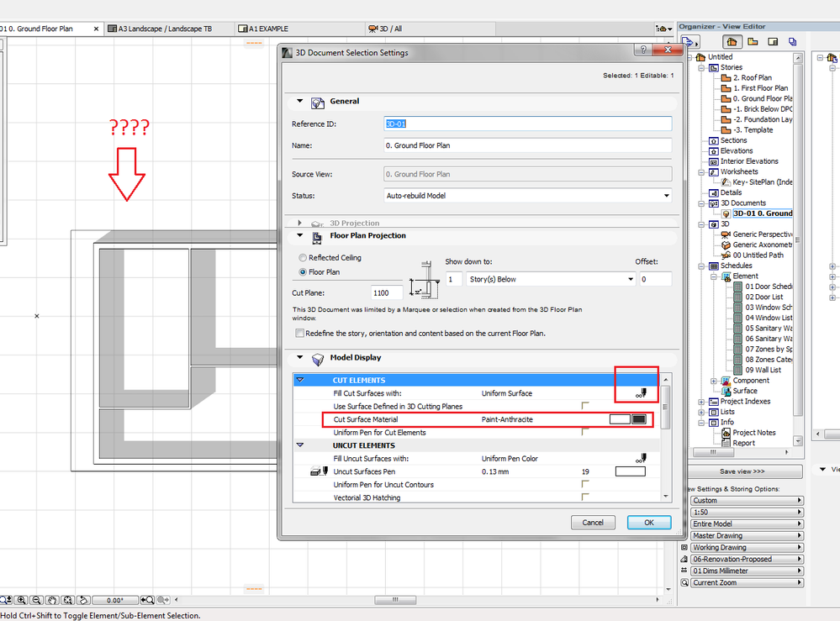Open the 1:50 scale dropdown
The height and width of the screenshot is (621, 840).
747,513
